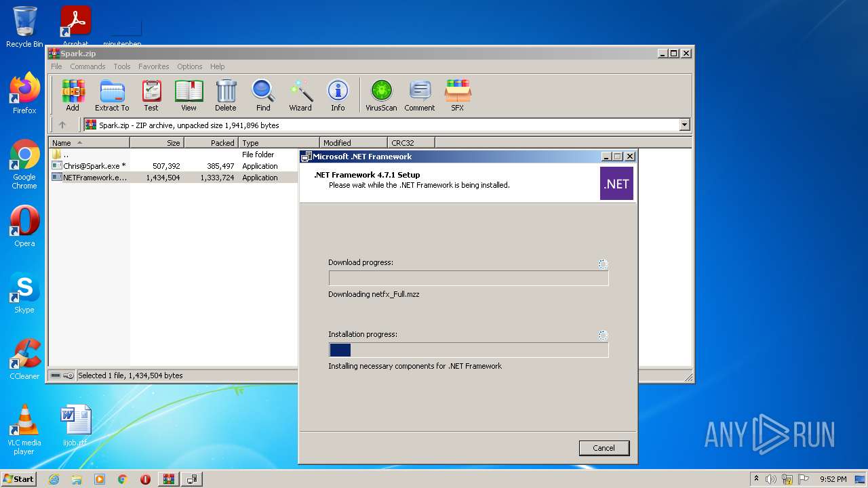
Task: Sort by the Packed column header
Action: 211,143
